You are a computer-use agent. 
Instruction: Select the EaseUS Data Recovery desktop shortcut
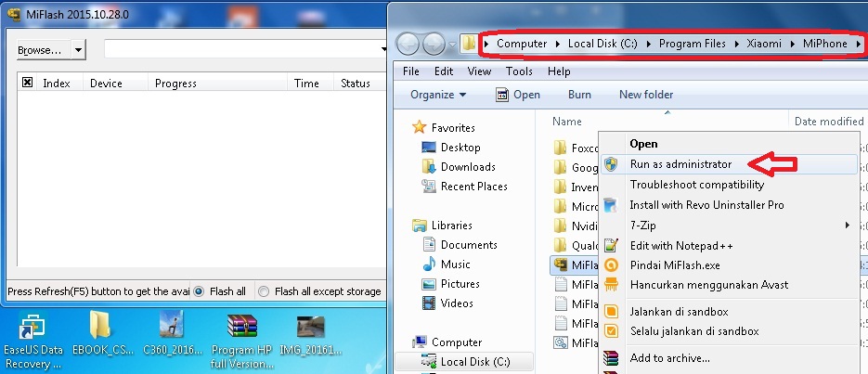tap(32, 341)
